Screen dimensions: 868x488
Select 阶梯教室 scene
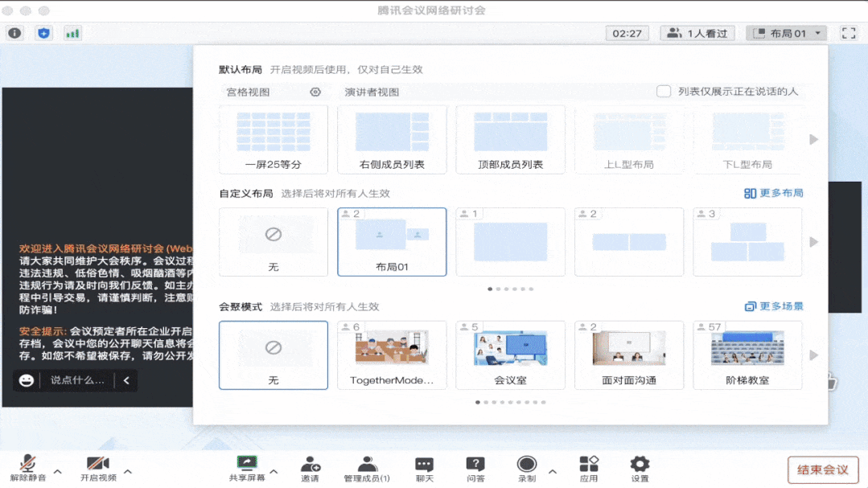(747, 355)
